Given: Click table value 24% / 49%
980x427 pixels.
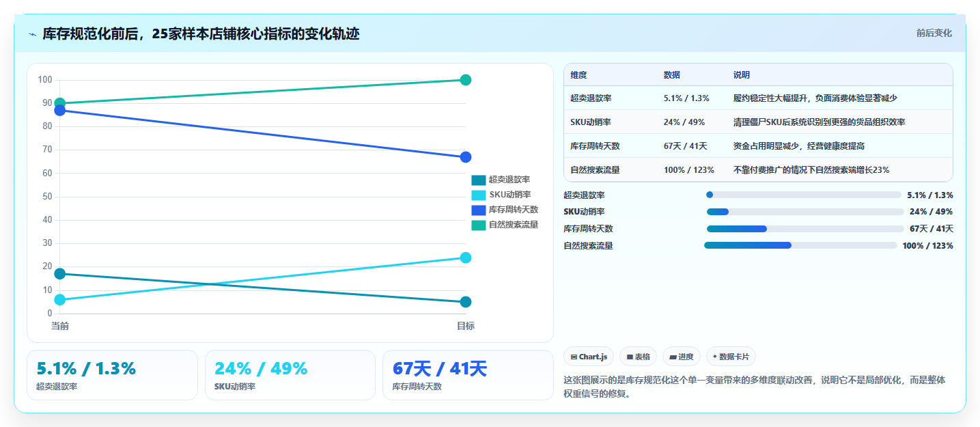Looking at the screenshot, I should 684,122.
